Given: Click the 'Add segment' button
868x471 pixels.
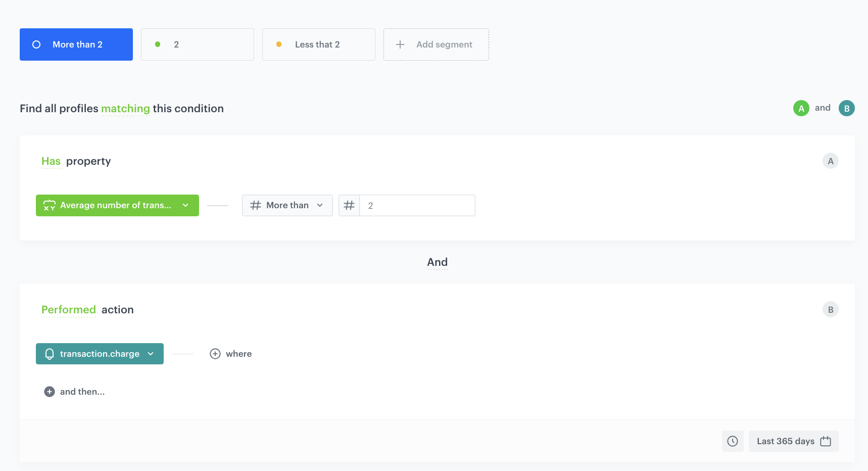Looking at the screenshot, I should [436, 44].
